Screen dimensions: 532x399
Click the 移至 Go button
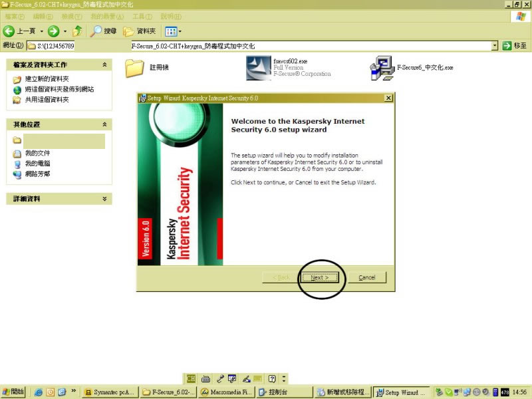tap(515, 45)
